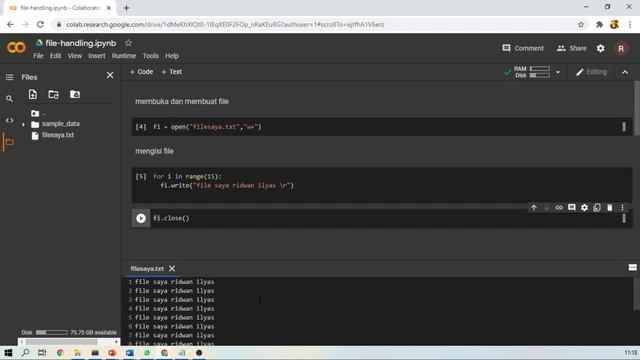Viewport: 640px width, 360px height.
Task: Bookmark this page with the star
Action: click(581, 24)
